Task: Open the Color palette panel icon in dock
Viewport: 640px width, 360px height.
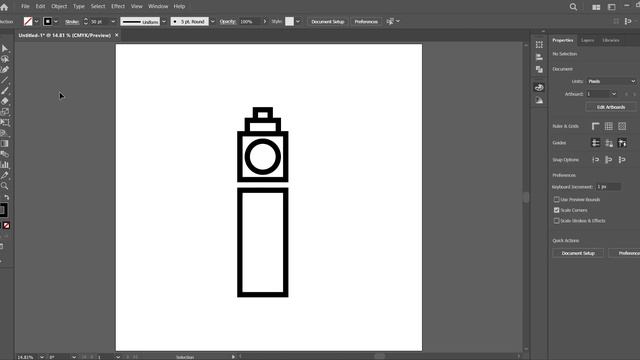Action: pyautogui.click(x=539, y=87)
